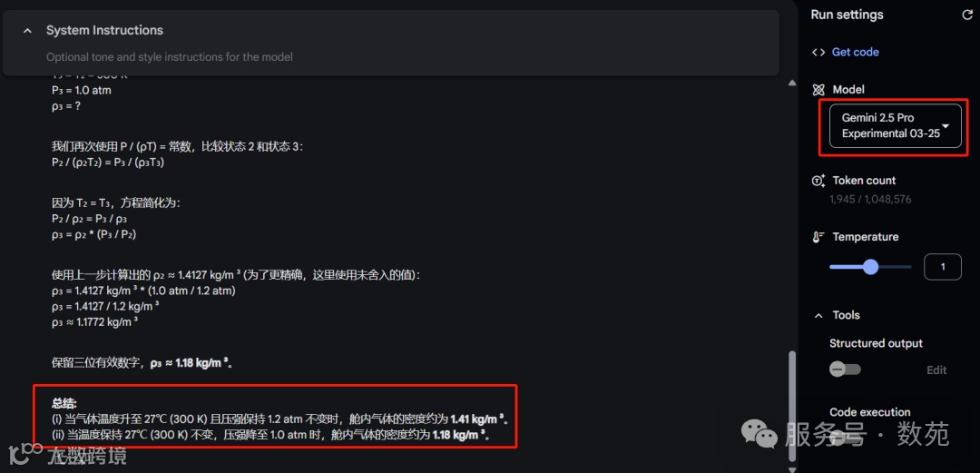Click the Model atom icon
The image size is (980, 473).
click(818, 90)
